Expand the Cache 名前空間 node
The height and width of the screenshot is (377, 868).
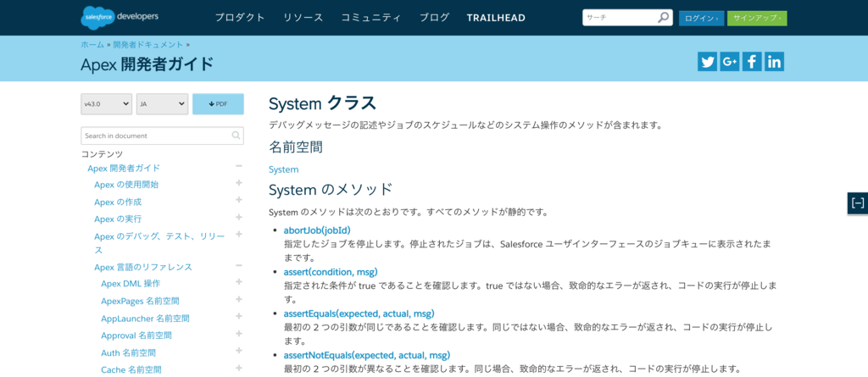238,368
